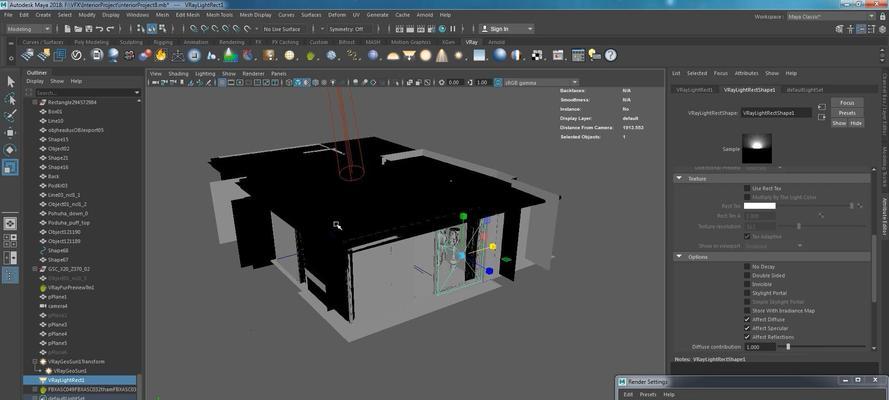Click the Open Scene folder icon
The image size is (889, 400).
[78, 28]
